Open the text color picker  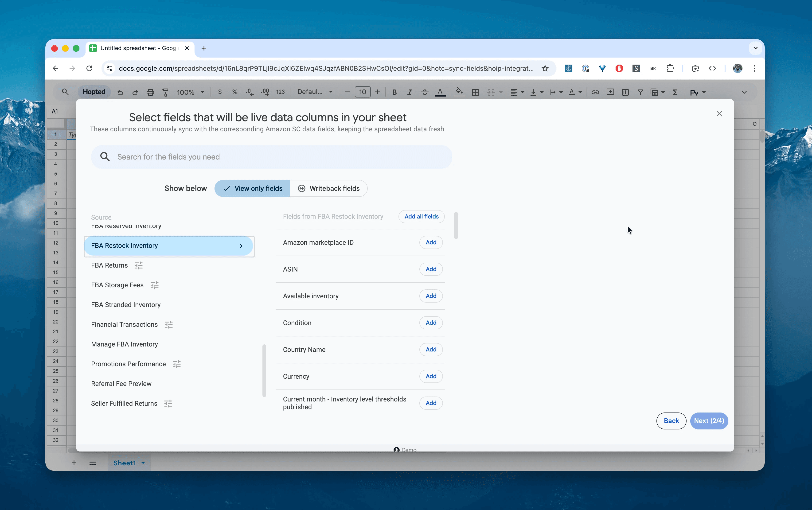pyautogui.click(x=440, y=92)
